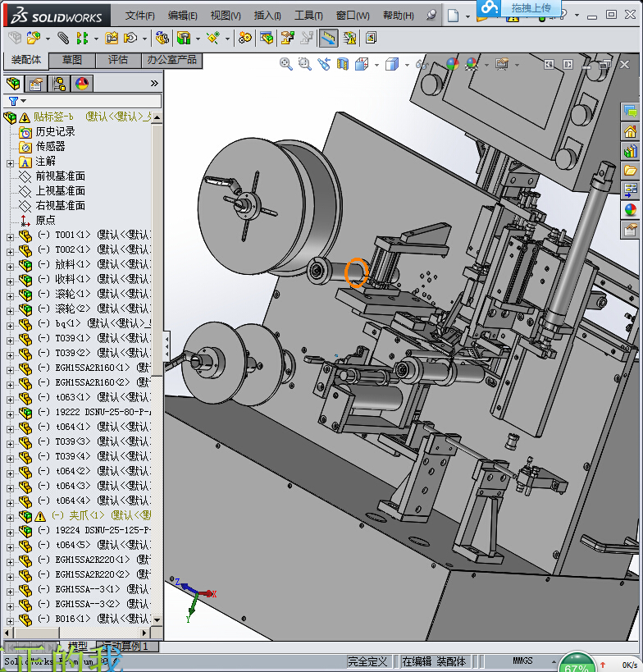Click the 拖拽上传 upload button
The height and width of the screenshot is (672, 643).
point(531,7)
